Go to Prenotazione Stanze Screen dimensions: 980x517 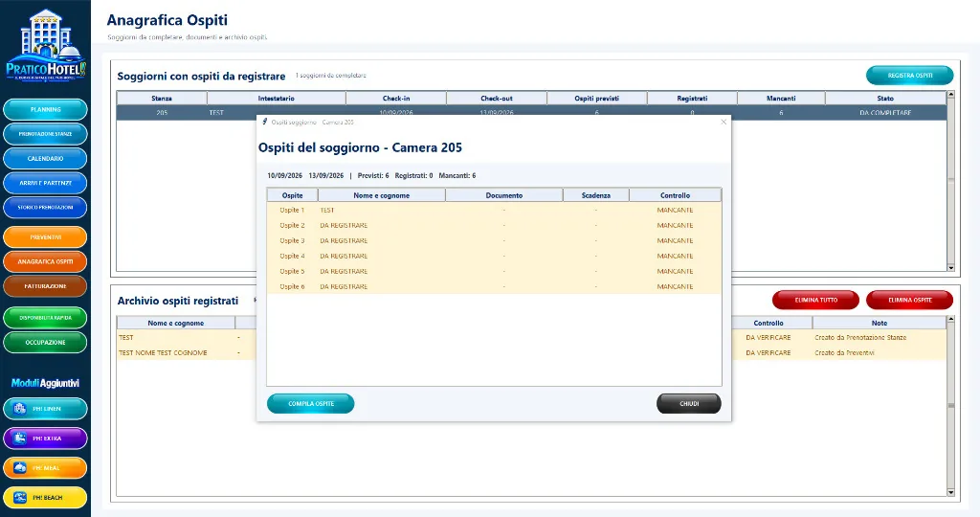point(46,134)
